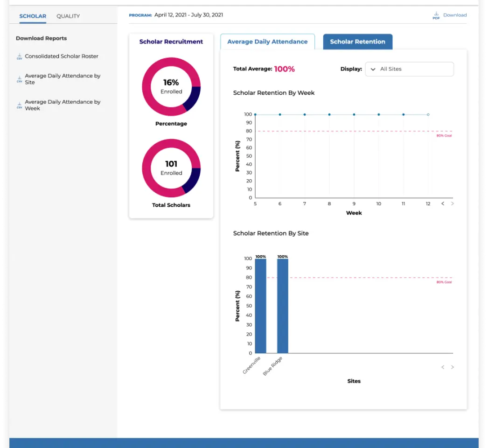Screen dimensions: 488x448
Task: Select the Scholar tab in sidebar
Action: pos(33,16)
